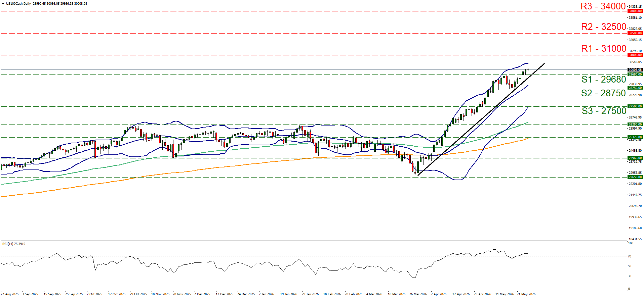Select the R1 - 31000 resistance label
644x298 pixels.
coord(604,49)
